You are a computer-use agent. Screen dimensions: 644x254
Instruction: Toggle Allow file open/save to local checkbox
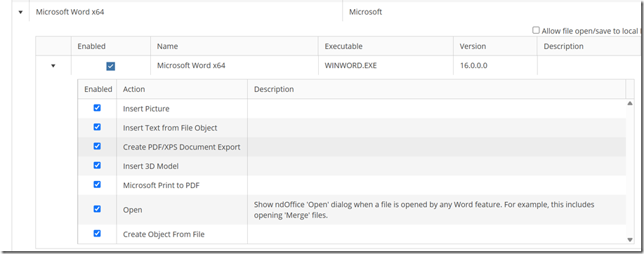[536, 30]
